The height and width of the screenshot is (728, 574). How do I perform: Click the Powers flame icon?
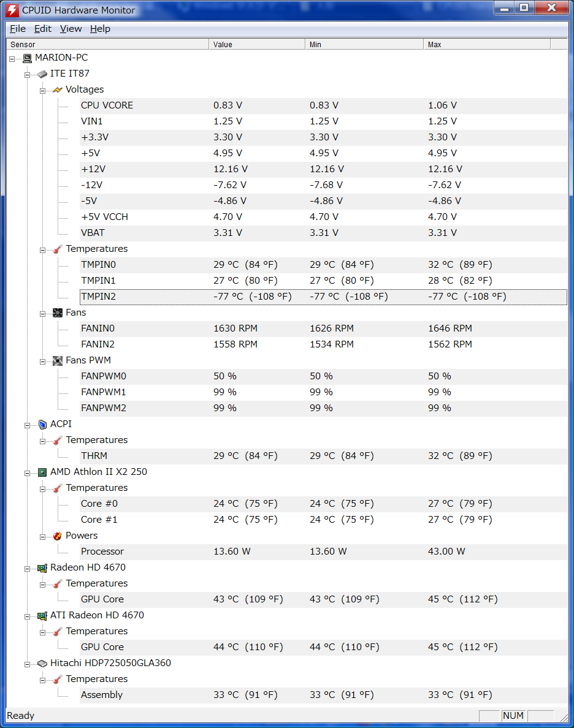click(x=58, y=536)
